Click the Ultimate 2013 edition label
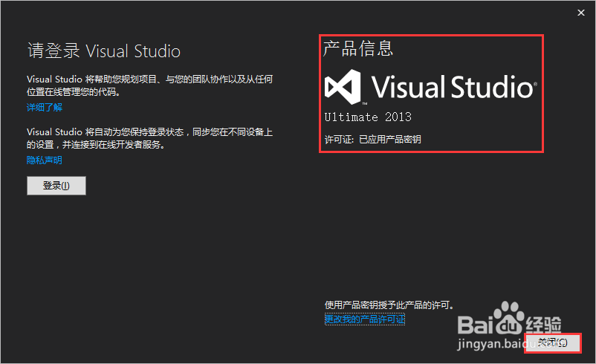Viewport: 596px width, 364px height. click(368, 117)
